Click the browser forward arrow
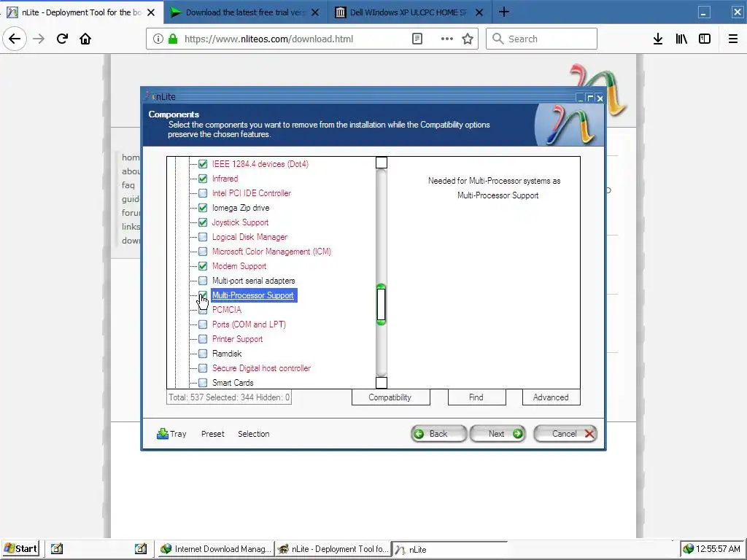The height and width of the screenshot is (560, 747). (39, 39)
